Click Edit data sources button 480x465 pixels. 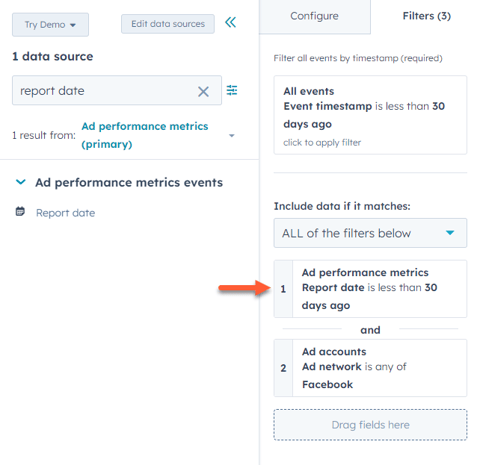tap(168, 24)
